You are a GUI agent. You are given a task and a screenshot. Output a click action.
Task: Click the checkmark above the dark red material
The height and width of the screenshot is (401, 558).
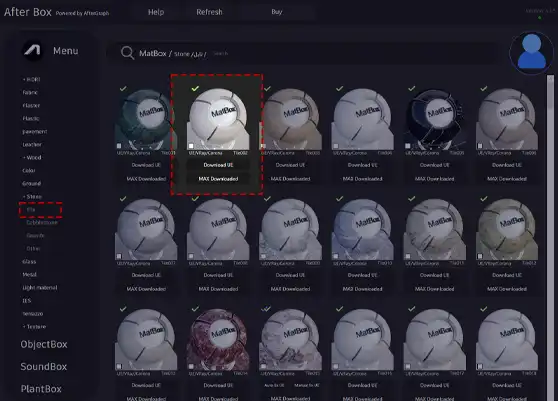pos(195,309)
